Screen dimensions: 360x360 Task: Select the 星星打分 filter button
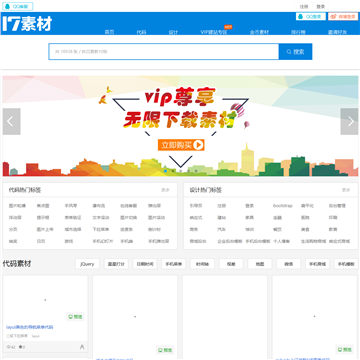[x=116, y=264]
